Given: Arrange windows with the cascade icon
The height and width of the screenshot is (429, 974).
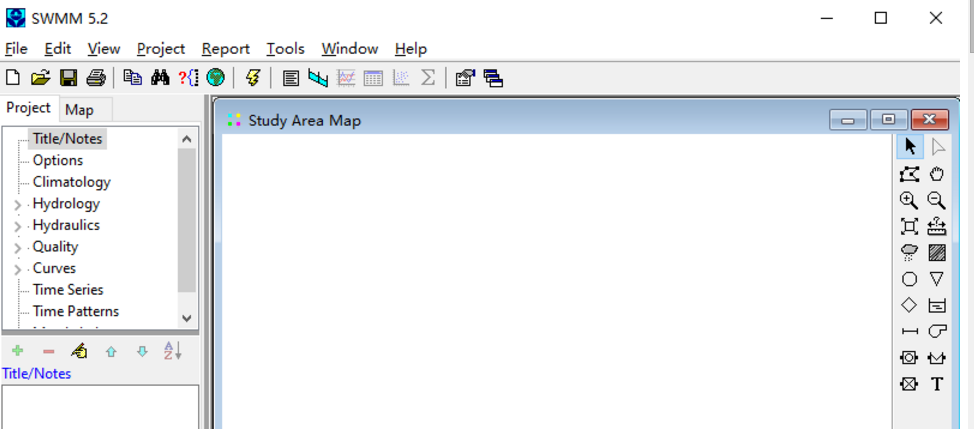Looking at the screenshot, I should (493, 78).
